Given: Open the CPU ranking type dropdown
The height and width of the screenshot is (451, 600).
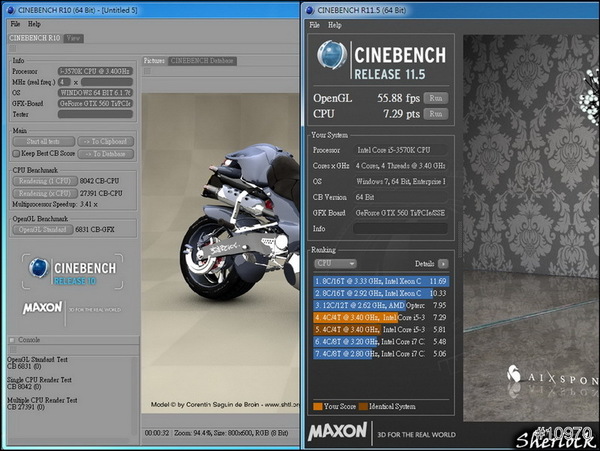Looking at the screenshot, I should [x=335, y=263].
